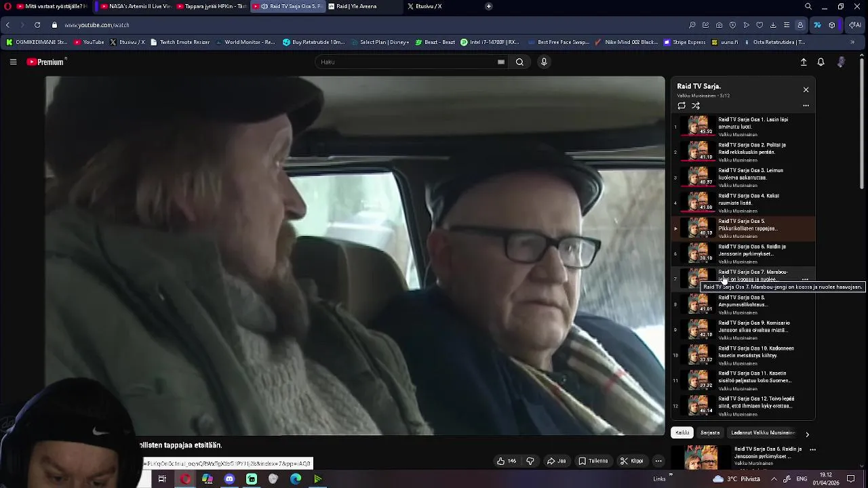Toggle playlist loop
868x488 pixels.
(x=682, y=106)
